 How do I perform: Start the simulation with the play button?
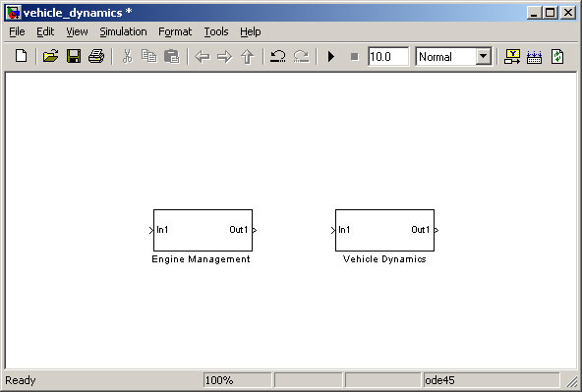[x=331, y=56]
